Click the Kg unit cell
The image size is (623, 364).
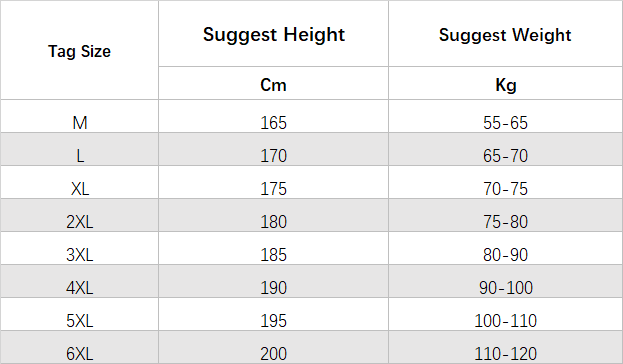click(505, 83)
